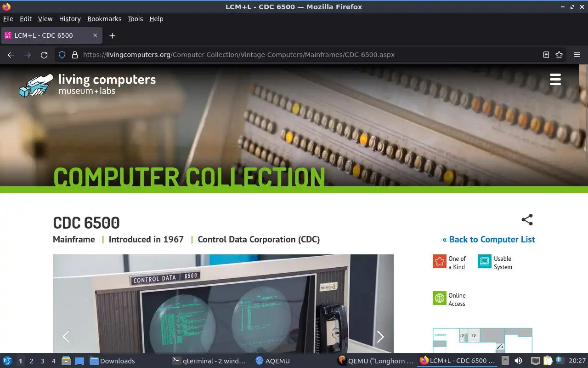Switch to the qterminal taskbar entry
Image resolution: width=588 pixels, height=368 pixels.
coord(209,361)
